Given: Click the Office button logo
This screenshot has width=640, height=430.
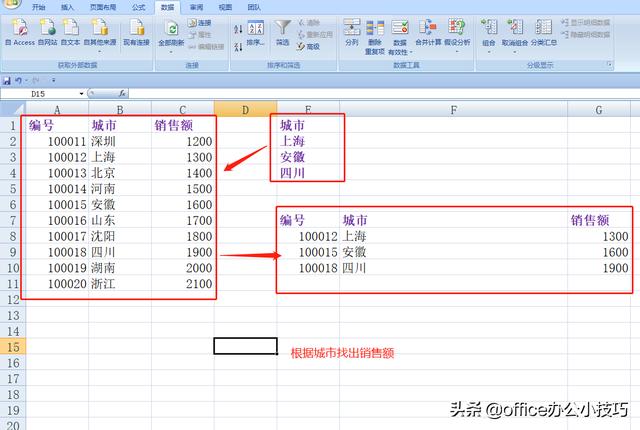Looking at the screenshot, I should coord(11,4).
